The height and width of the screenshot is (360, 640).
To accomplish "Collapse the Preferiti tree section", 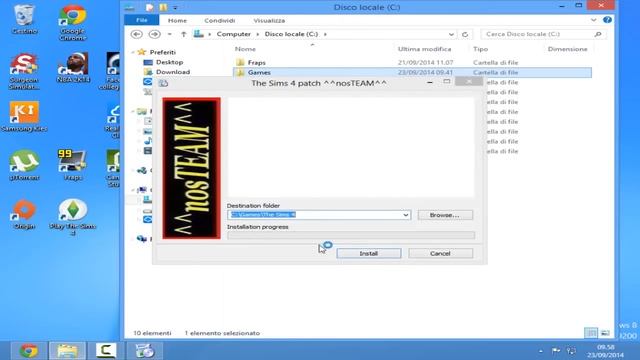I will (x=133, y=53).
